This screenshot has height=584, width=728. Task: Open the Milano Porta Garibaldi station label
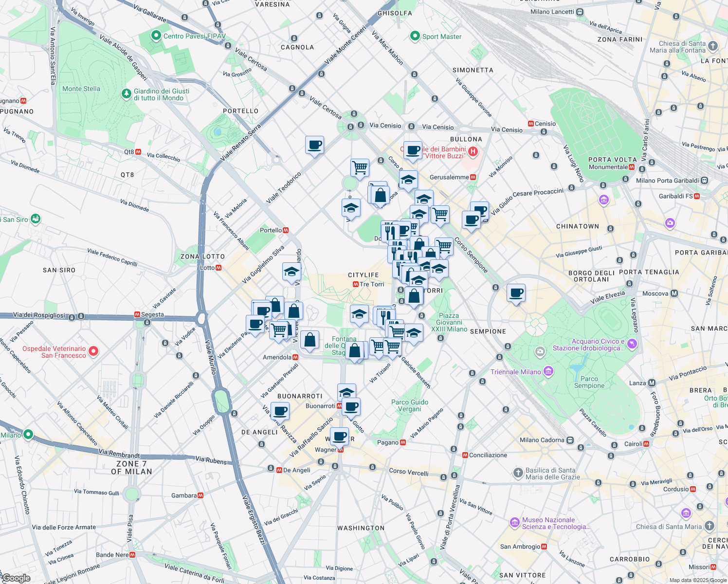[668, 181]
